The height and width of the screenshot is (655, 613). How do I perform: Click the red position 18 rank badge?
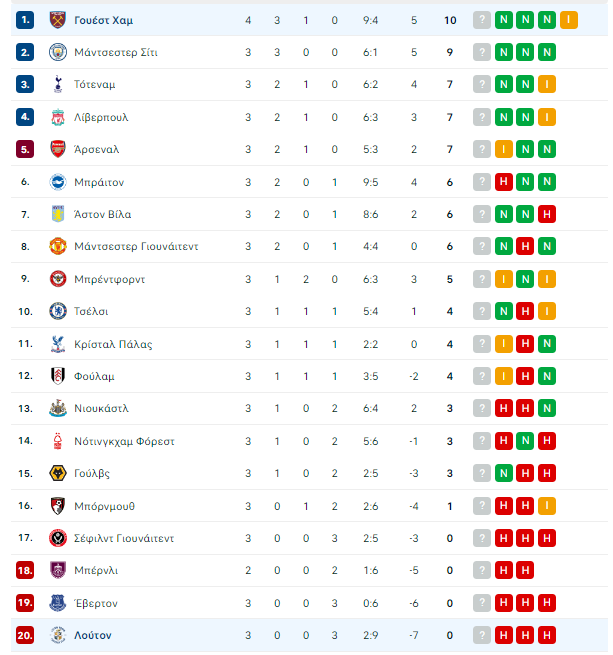coord(25,570)
